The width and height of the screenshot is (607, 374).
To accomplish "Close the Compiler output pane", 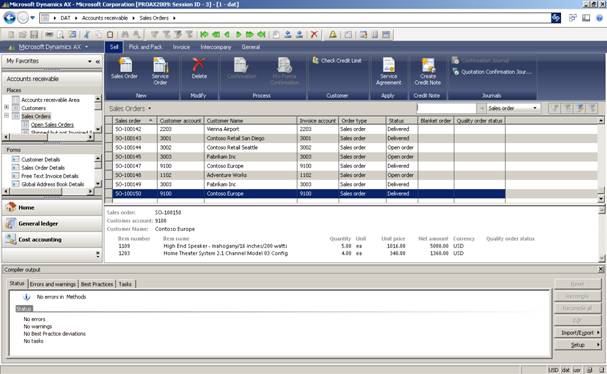I will [x=601, y=269].
